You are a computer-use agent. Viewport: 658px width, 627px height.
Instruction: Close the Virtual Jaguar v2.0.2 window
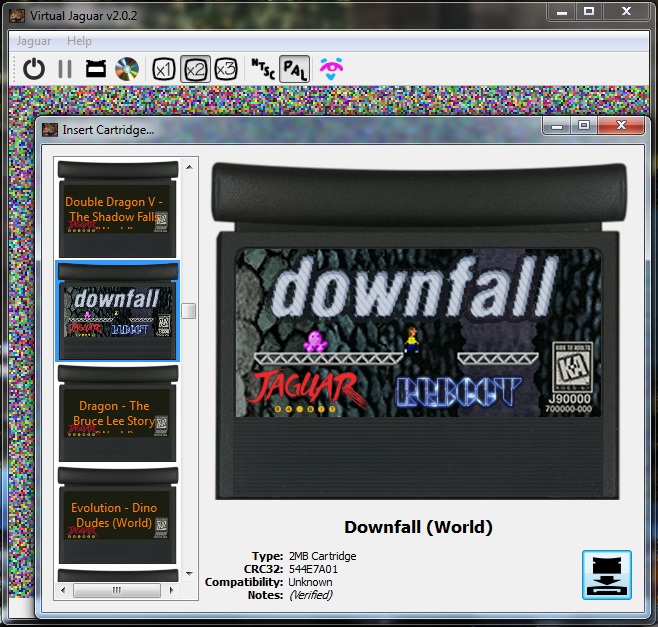(627, 11)
